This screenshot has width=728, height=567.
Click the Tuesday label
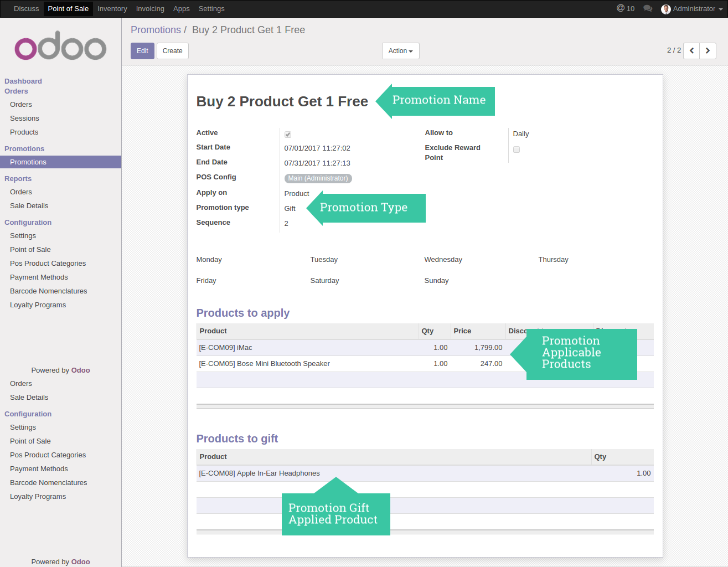tap(324, 260)
